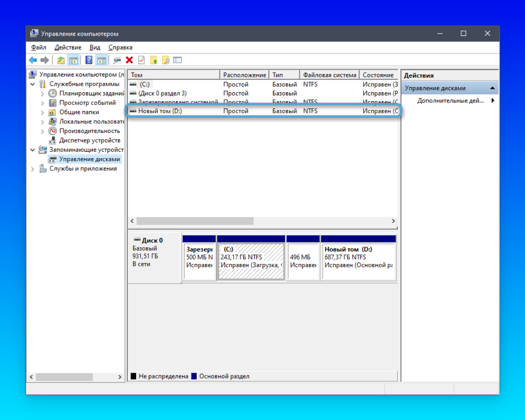This screenshot has height=420, width=525.
Task: Open Дополнительные действия submenu arrow
Action: [493, 101]
